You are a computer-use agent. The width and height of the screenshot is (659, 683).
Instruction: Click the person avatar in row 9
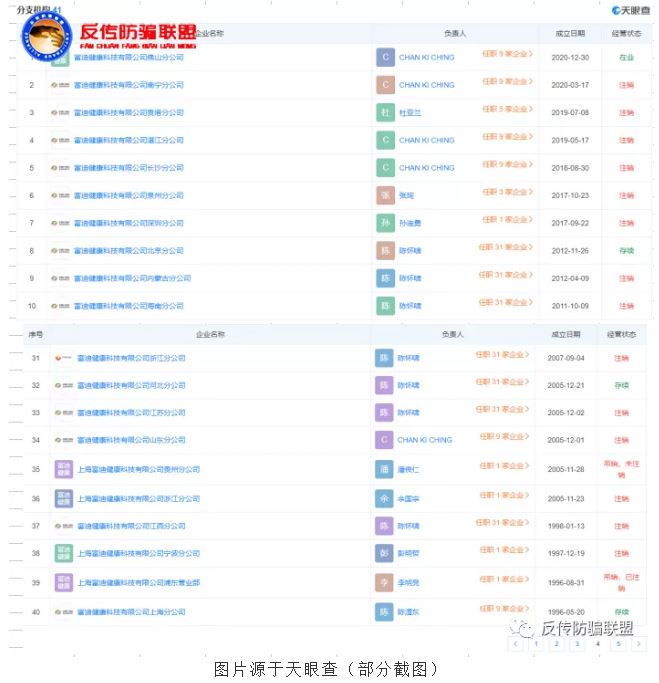pyautogui.click(x=385, y=278)
